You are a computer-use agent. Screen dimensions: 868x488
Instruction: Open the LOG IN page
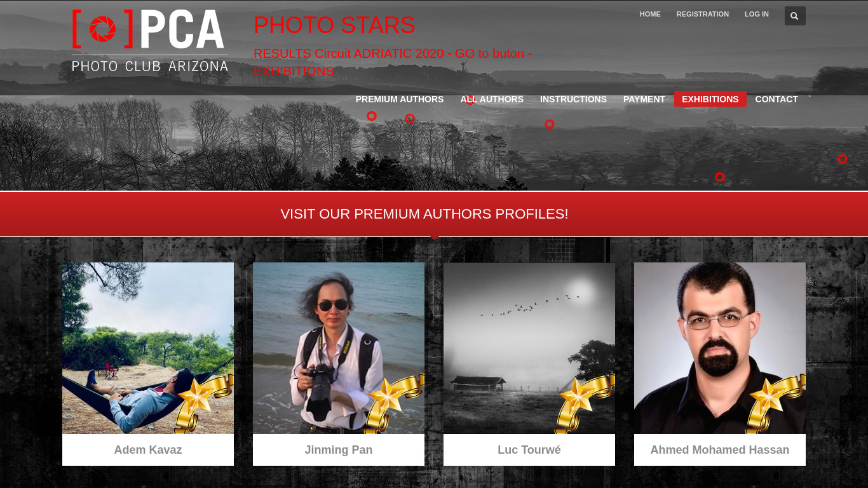757,14
